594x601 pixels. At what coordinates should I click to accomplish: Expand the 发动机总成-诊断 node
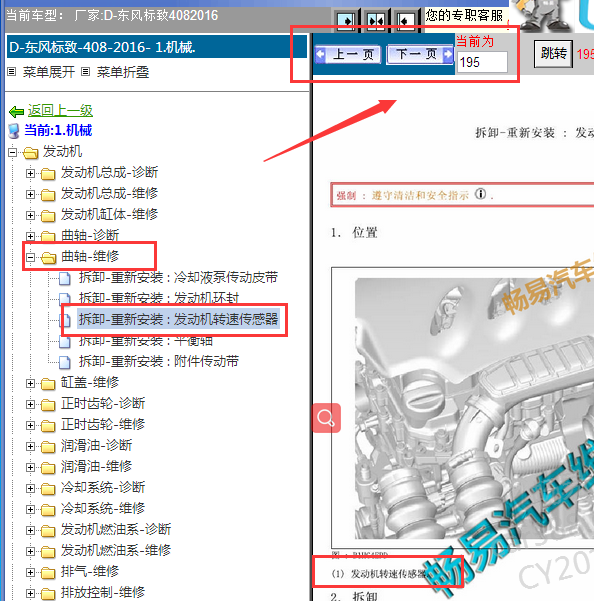click(x=30, y=174)
